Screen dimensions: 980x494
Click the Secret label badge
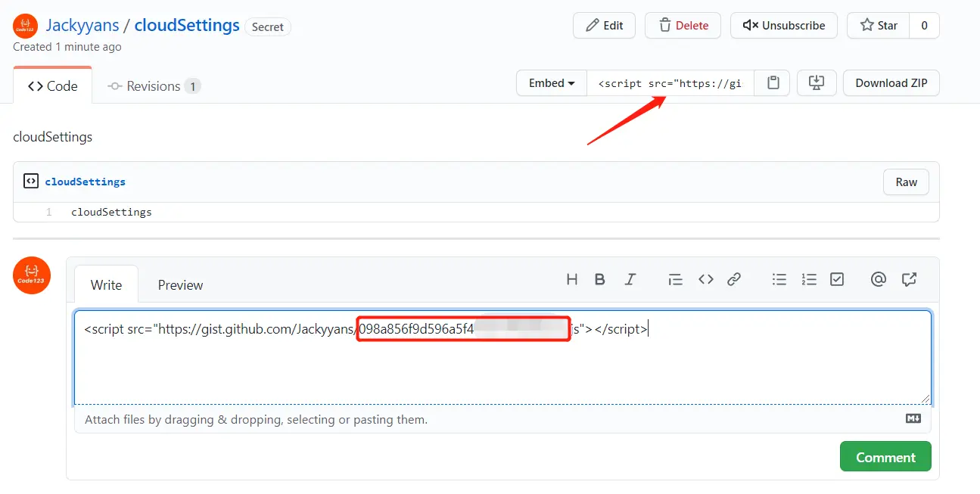(267, 26)
